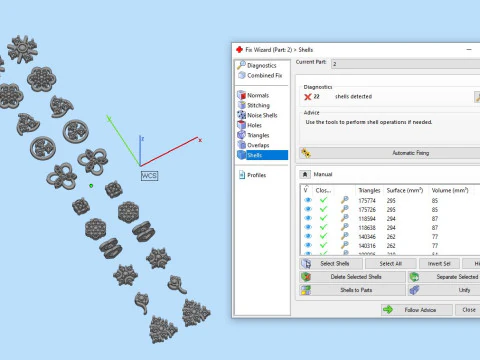Click the Unify button
The width and height of the screenshot is (480, 360).
pos(444,290)
